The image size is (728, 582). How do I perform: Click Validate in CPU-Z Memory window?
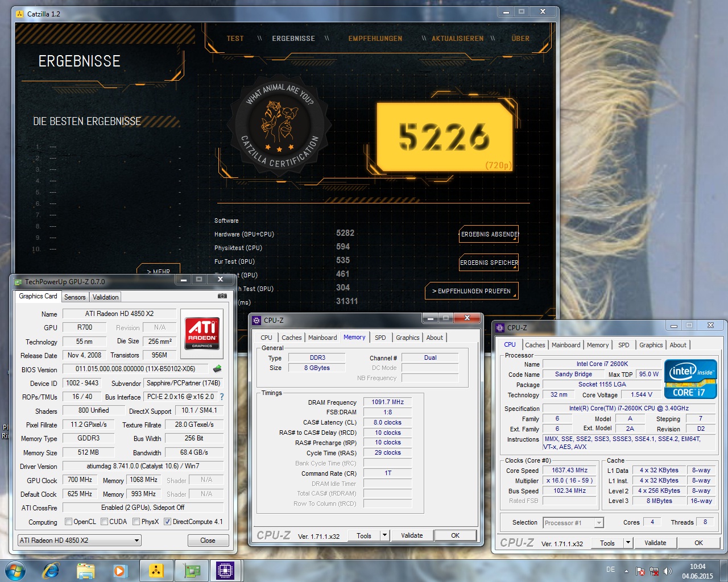412,535
